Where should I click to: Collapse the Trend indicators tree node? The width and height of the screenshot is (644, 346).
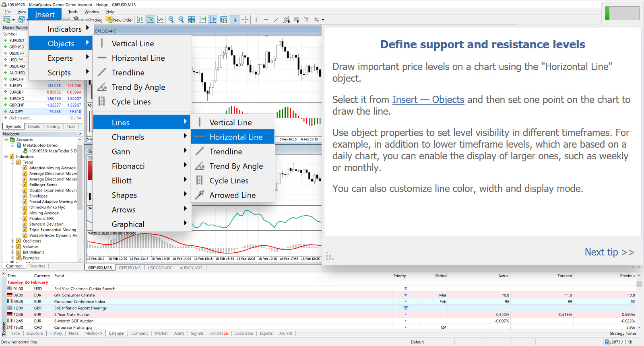click(x=12, y=162)
